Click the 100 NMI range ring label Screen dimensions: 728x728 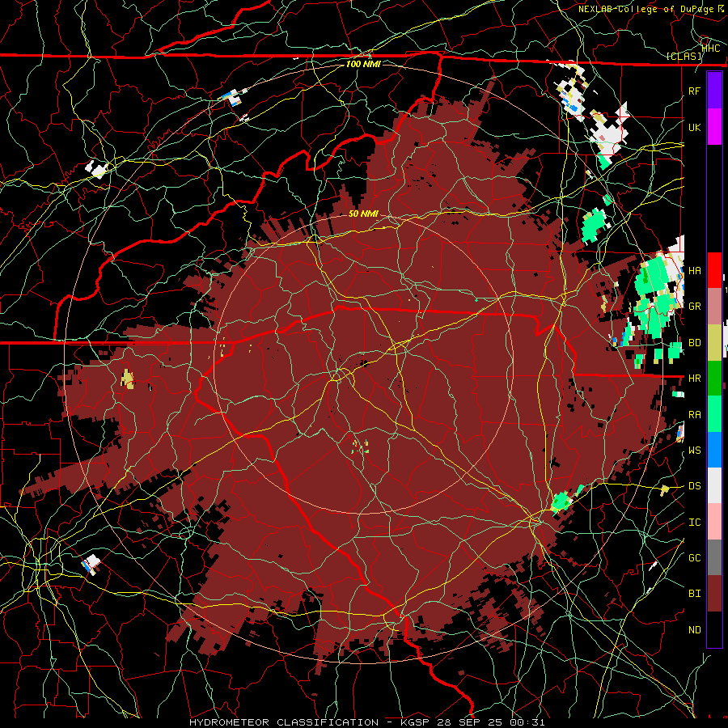coord(363,64)
